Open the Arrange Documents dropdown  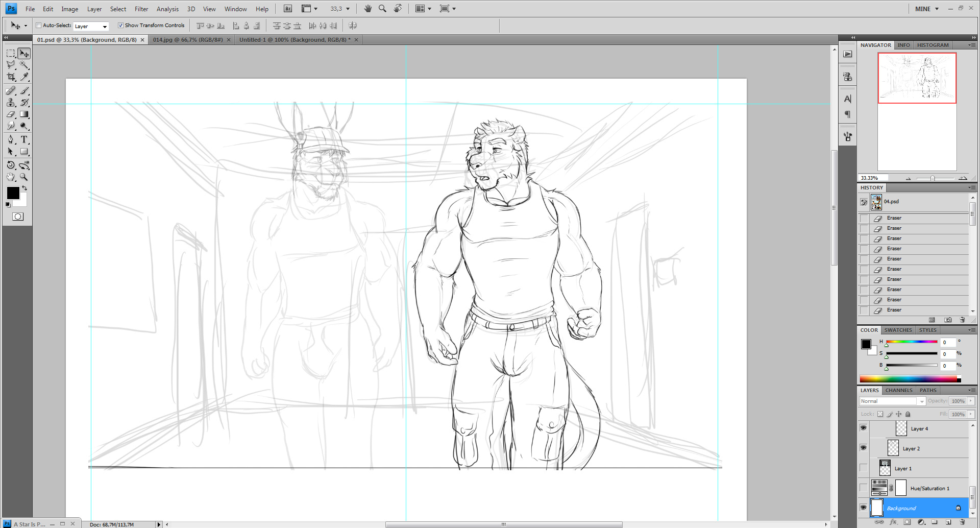[423, 9]
